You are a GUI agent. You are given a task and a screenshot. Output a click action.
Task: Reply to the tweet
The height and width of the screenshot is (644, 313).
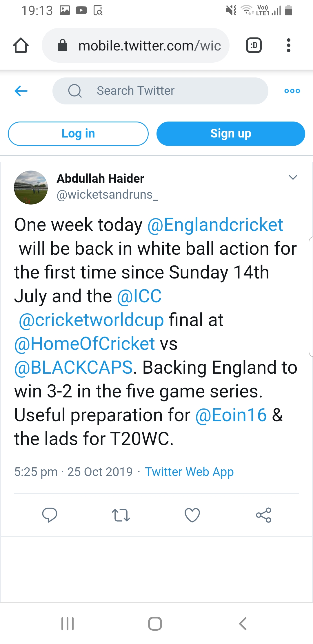click(x=50, y=515)
